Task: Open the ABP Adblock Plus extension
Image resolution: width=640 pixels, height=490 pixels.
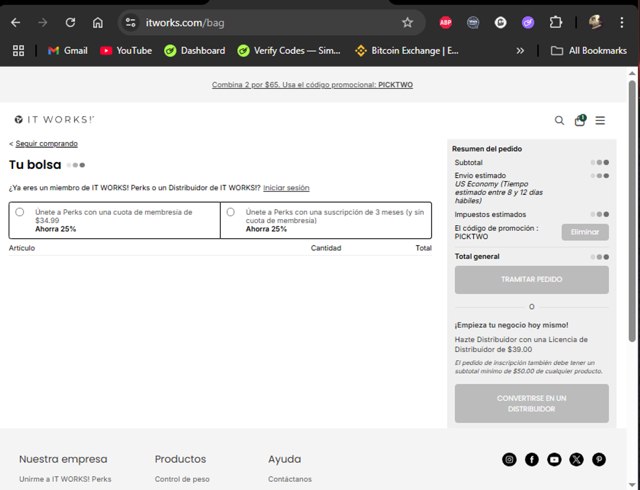Action: [x=445, y=22]
